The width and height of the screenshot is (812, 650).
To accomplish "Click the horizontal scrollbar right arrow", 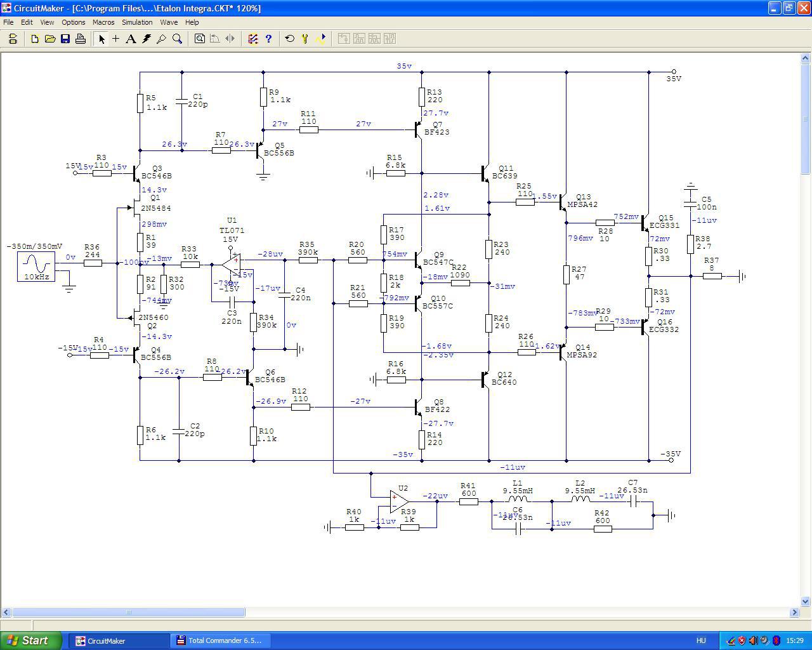I will pyautogui.click(x=794, y=613).
